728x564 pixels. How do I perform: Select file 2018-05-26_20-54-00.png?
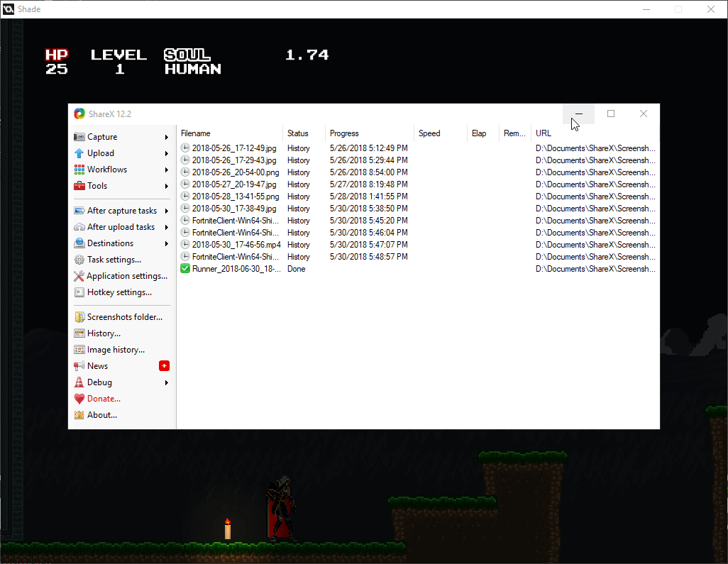pos(236,172)
